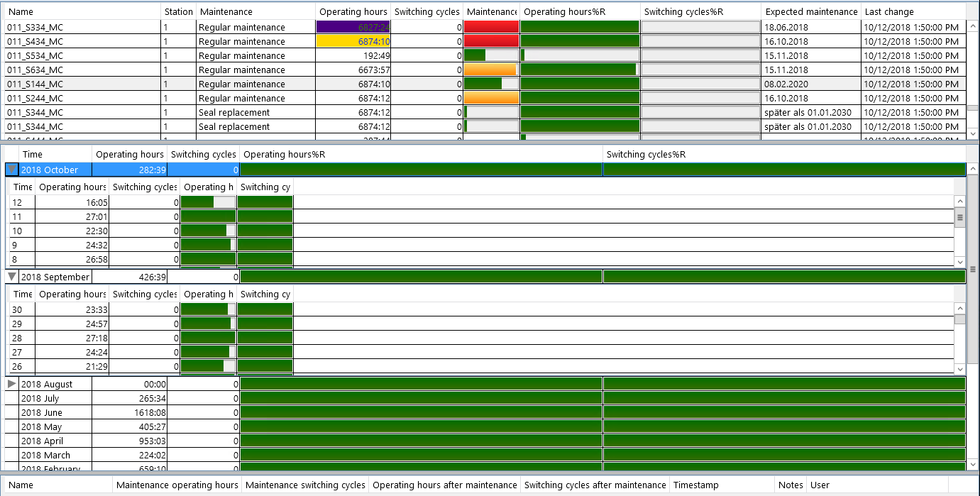Click the Timestamp column header in bottom table

tap(722, 485)
